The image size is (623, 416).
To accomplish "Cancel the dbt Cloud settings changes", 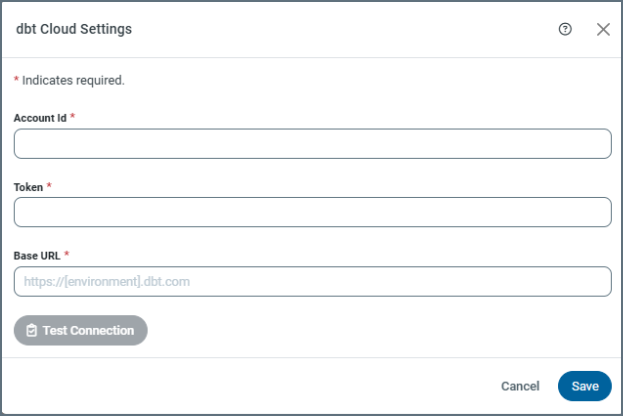I will 520,386.
